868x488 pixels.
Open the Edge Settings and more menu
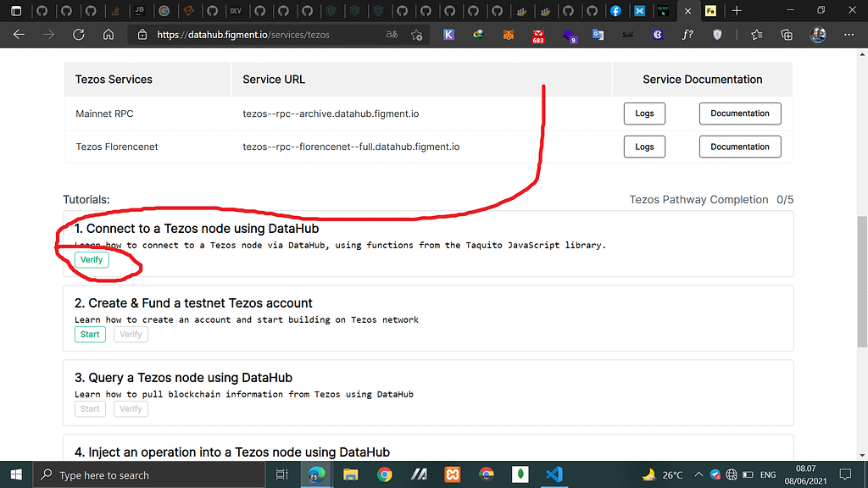pyautogui.click(x=849, y=35)
